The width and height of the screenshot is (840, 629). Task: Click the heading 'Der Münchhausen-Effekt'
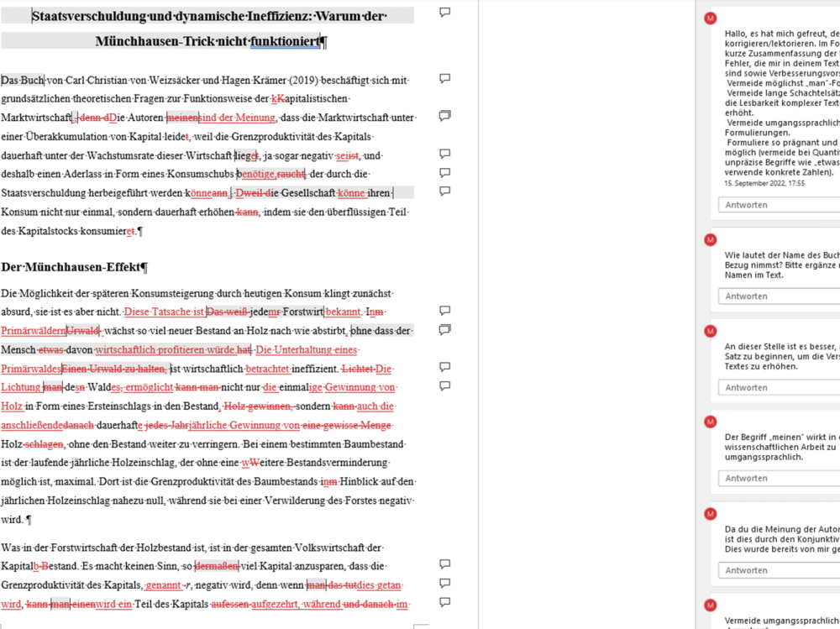coord(74,267)
